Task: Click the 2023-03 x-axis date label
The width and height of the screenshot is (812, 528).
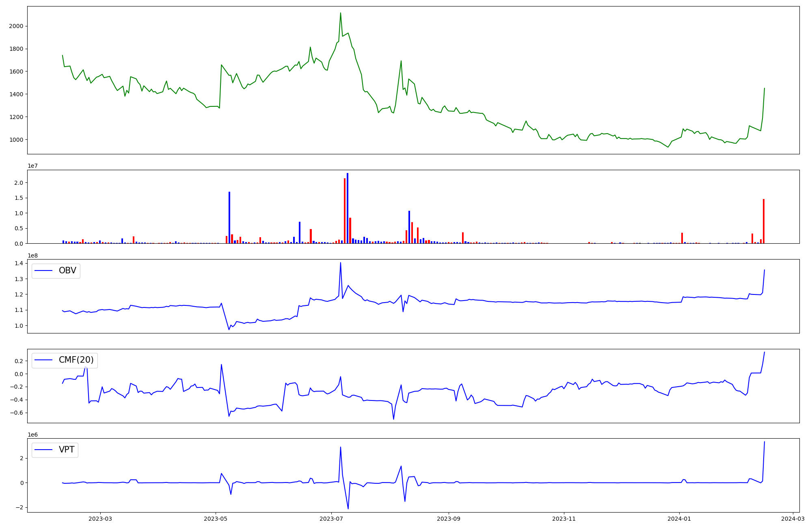Action: coord(100,518)
